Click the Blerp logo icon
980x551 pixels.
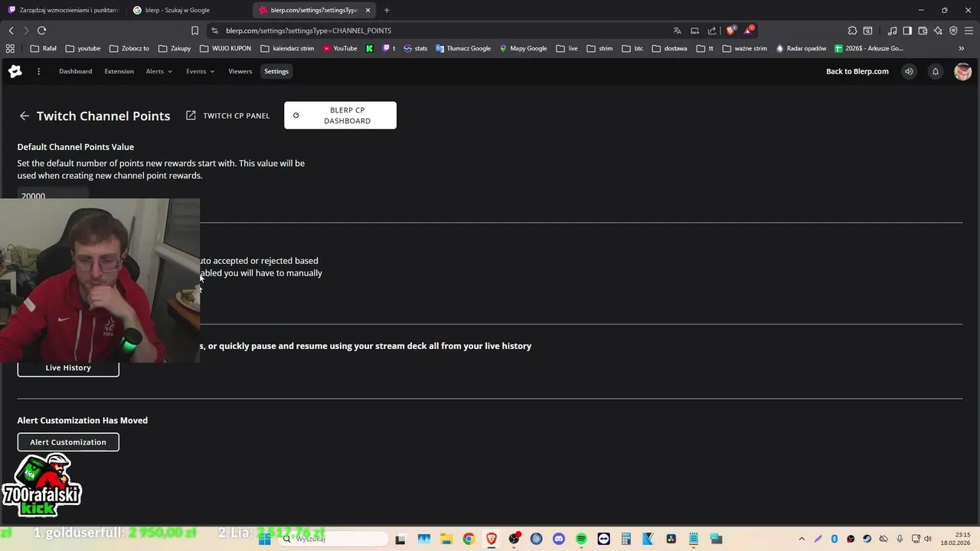click(15, 71)
